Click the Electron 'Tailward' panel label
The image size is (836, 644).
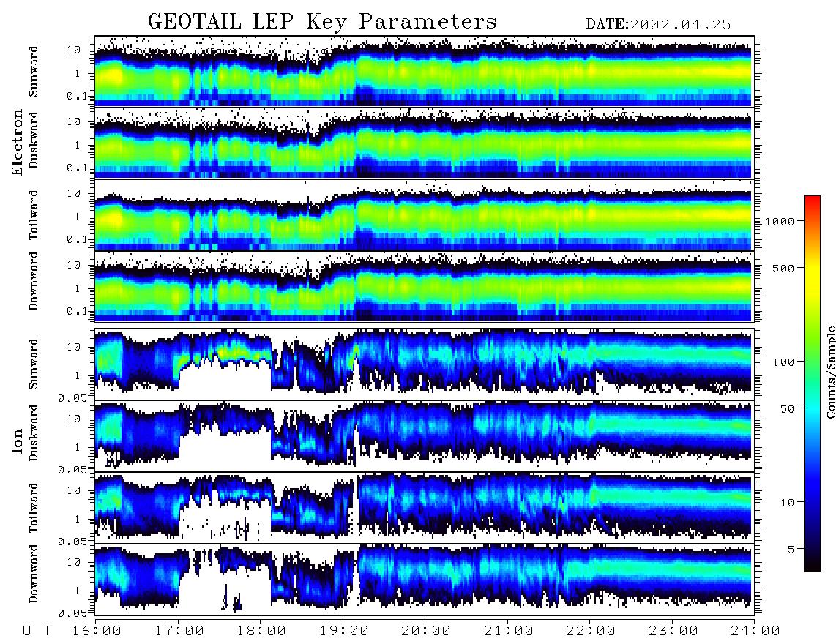(x=34, y=215)
